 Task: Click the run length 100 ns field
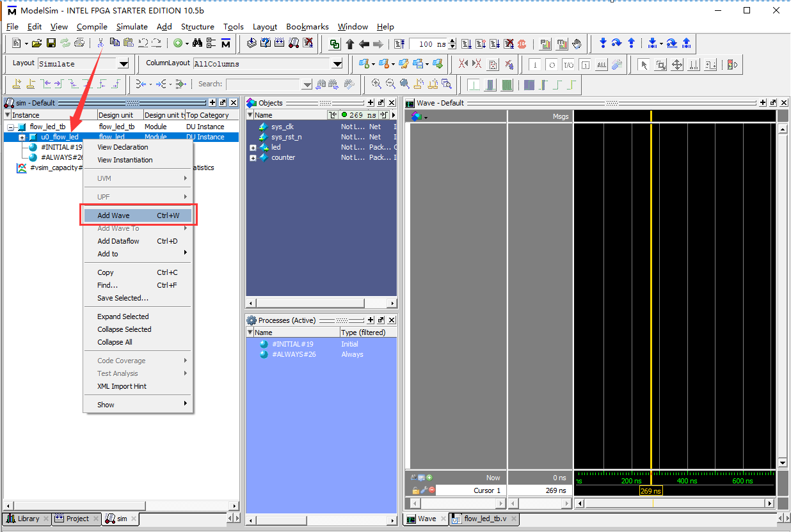(428, 44)
